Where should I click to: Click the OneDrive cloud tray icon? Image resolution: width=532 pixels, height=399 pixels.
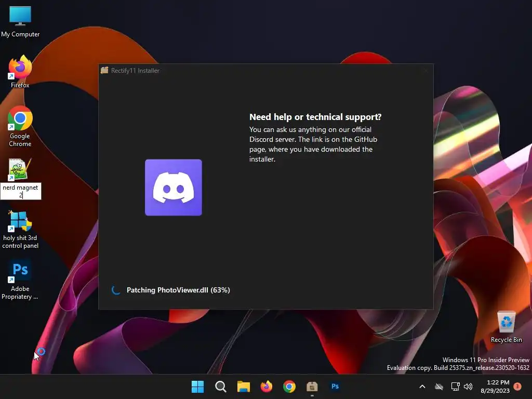click(x=439, y=387)
